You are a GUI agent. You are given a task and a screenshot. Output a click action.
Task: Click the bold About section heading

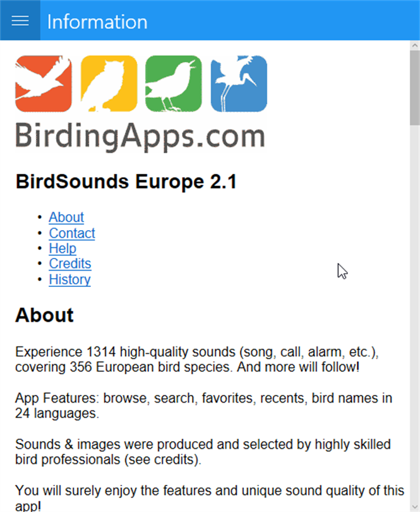(x=44, y=315)
